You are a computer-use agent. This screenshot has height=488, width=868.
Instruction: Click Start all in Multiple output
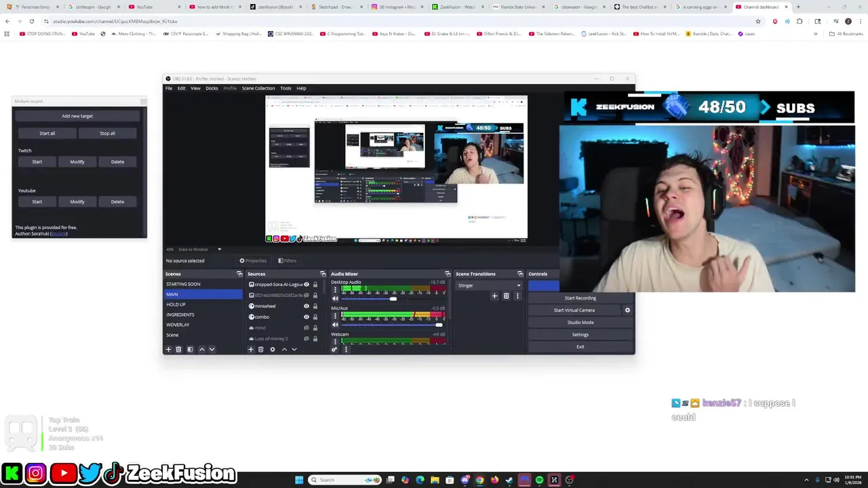47,133
